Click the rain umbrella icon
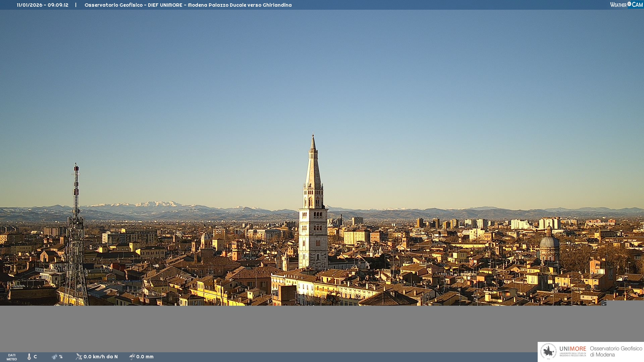This screenshot has width=644, height=362. point(132,357)
